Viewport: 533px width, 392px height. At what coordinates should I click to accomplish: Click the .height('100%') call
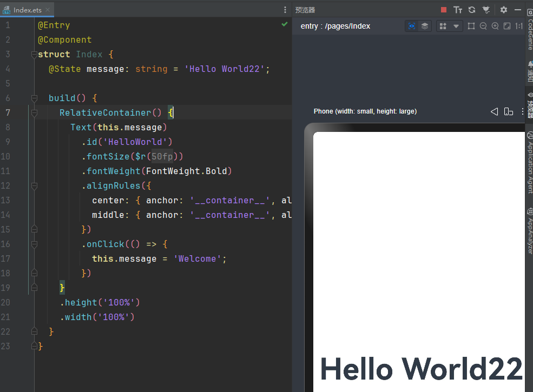pos(100,302)
